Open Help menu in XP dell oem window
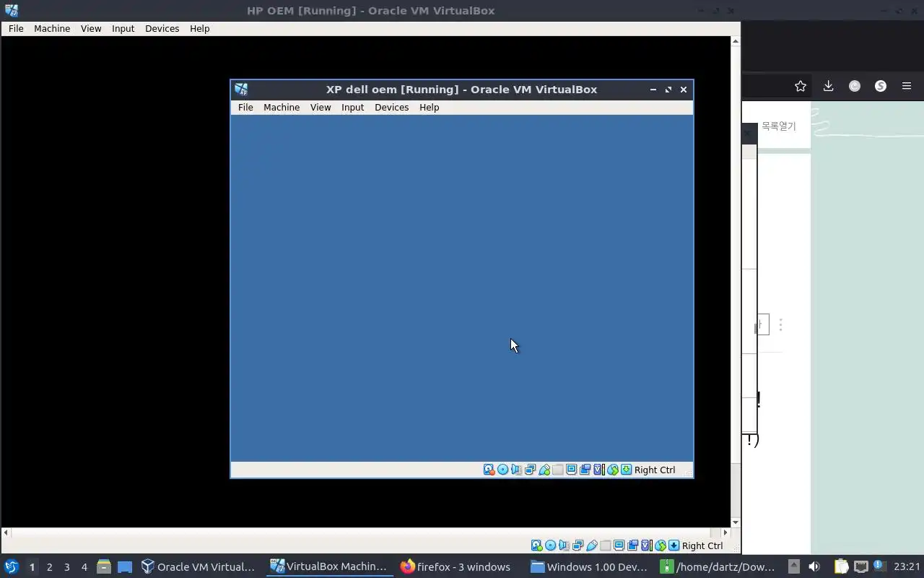The height and width of the screenshot is (578, 924). 429,107
